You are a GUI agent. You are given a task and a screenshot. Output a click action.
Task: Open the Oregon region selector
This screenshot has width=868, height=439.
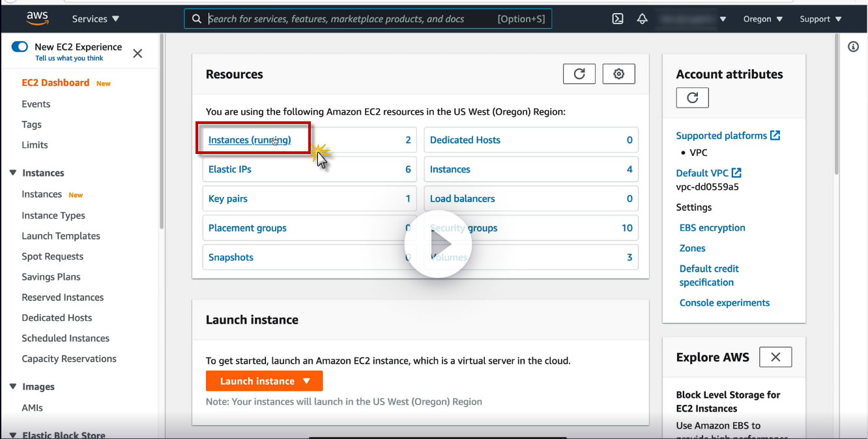[x=763, y=19]
